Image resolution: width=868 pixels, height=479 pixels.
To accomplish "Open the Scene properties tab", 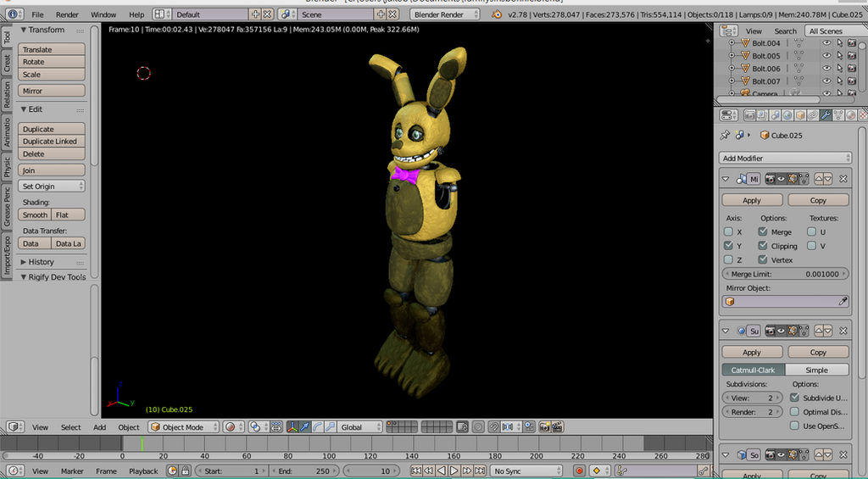I will [x=775, y=115].
